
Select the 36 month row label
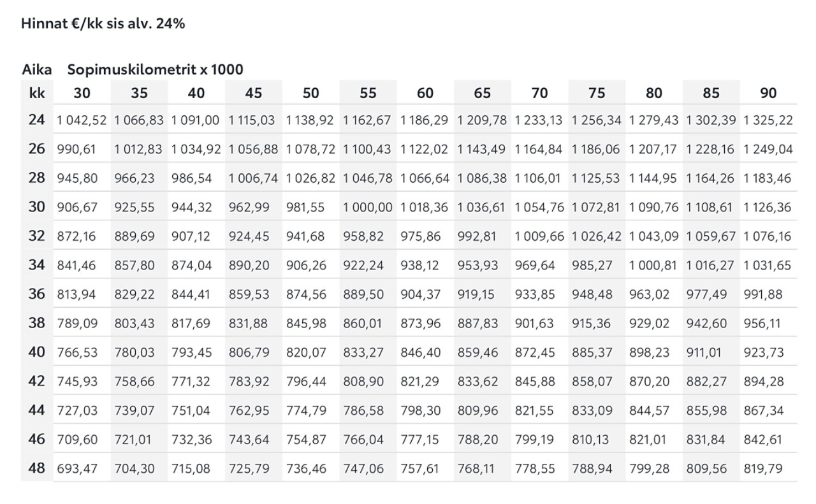(x=37, y=294)
